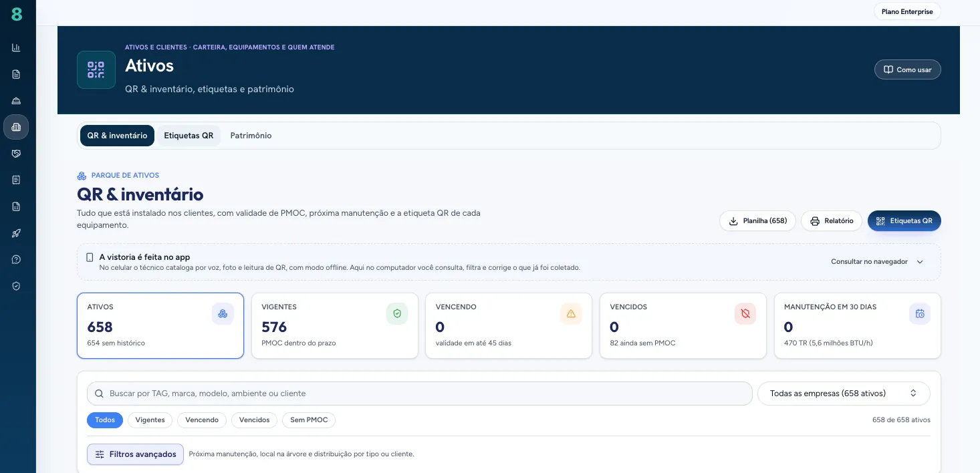The height and width of the screenshot is (473, 980).
Task: Click the green shield icon on the Vigentes card
Action: point(397,314)
